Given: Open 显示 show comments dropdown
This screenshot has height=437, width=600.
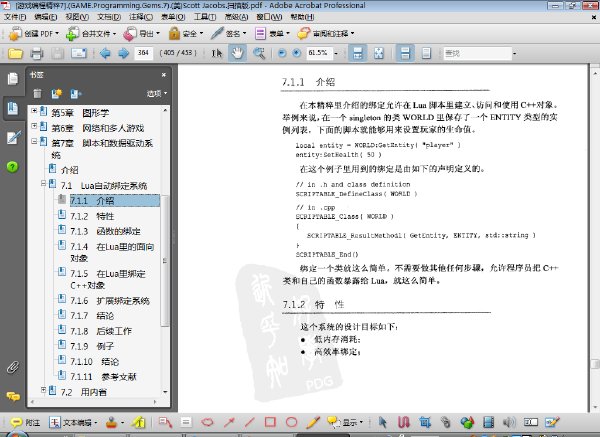Looking at the screenshot, I should (345, 422).
